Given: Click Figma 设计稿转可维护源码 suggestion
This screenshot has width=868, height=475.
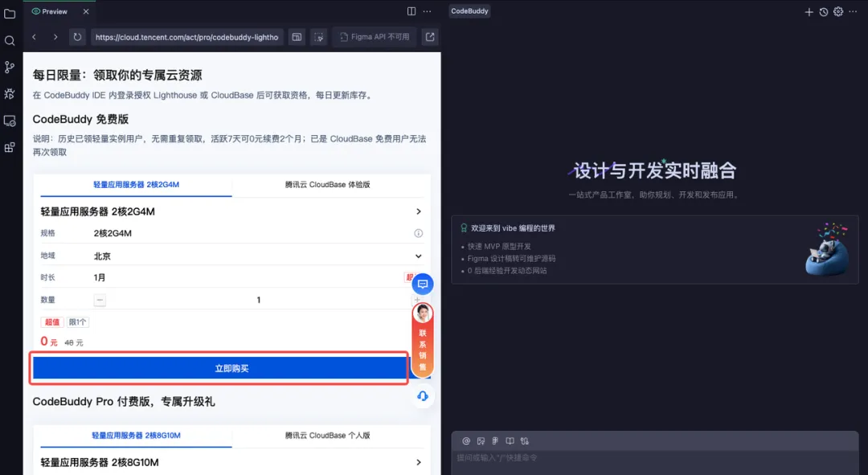Looking at the screenshot, I should coord(511,259).
